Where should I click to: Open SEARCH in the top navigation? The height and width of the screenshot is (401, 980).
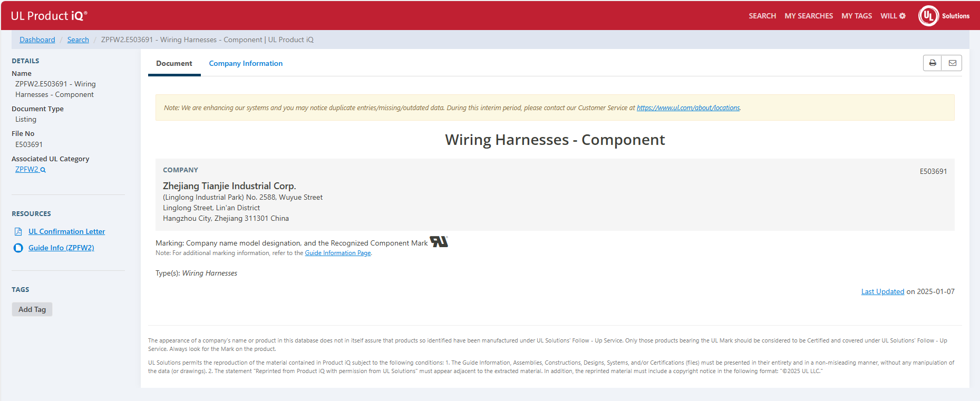pos(762,16)
